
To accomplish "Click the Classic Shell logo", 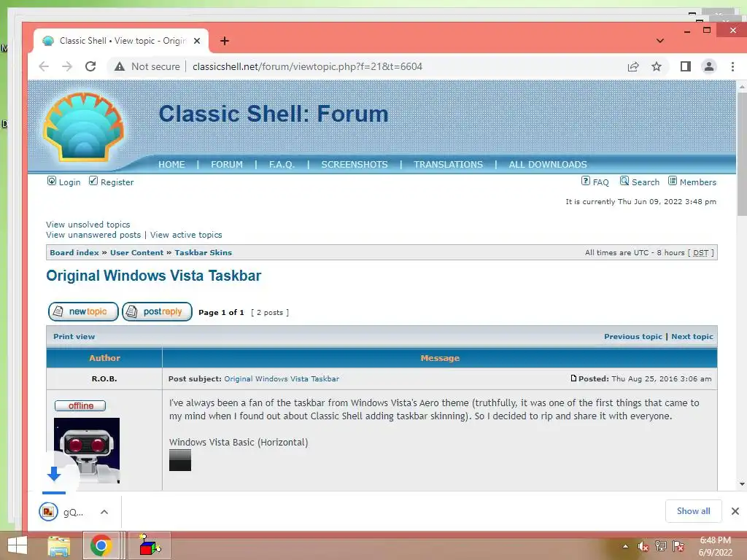I will 83,127.
